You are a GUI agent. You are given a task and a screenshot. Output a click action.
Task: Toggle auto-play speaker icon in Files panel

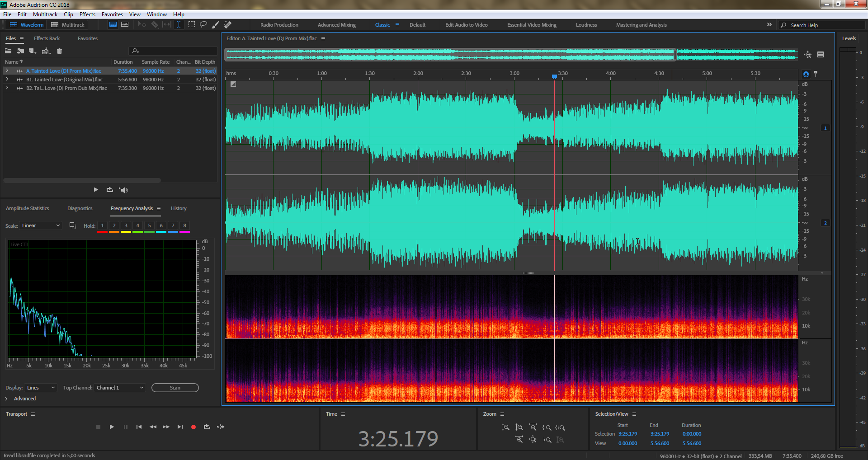click(123, 190)
